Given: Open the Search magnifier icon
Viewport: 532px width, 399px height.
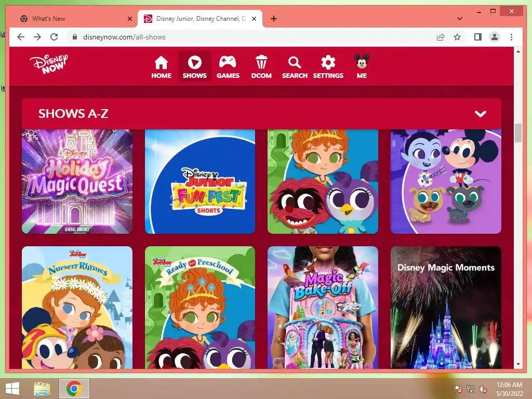Looking at the screenshot, I should 295,63.
